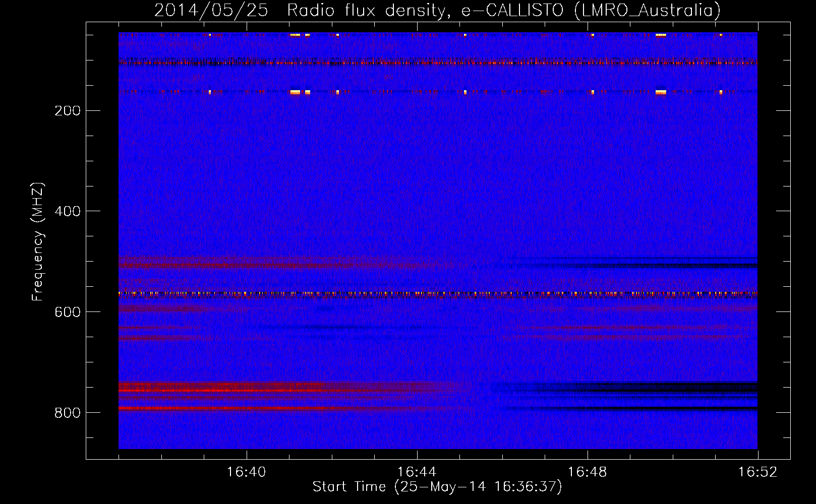816x504 pixels.
Task: Select the 600 frequency tick label
Action: coord(68,312)
